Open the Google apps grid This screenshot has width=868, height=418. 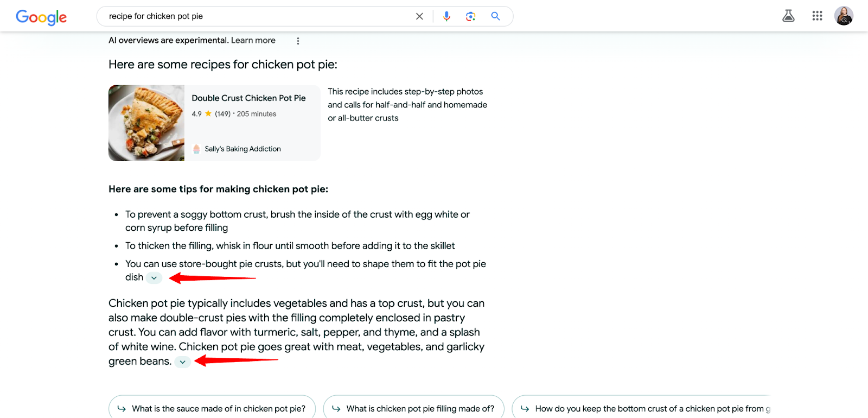pyautogui.click(x=818, y=16)
